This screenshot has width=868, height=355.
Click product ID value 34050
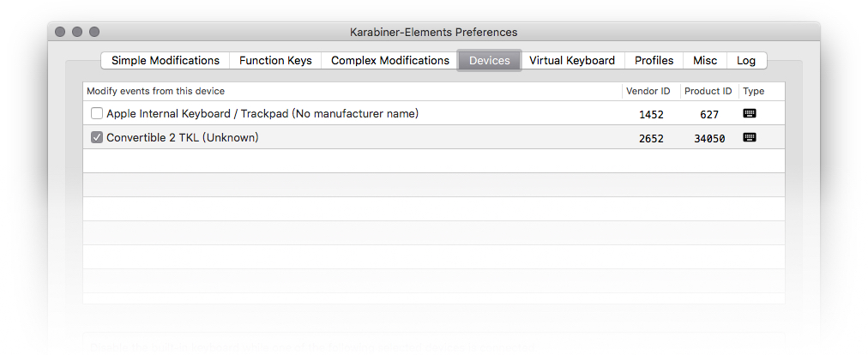pos(709,138)
